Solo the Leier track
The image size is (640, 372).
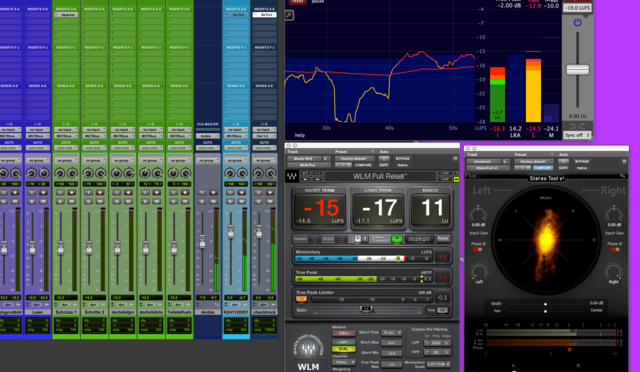point(31,201)
